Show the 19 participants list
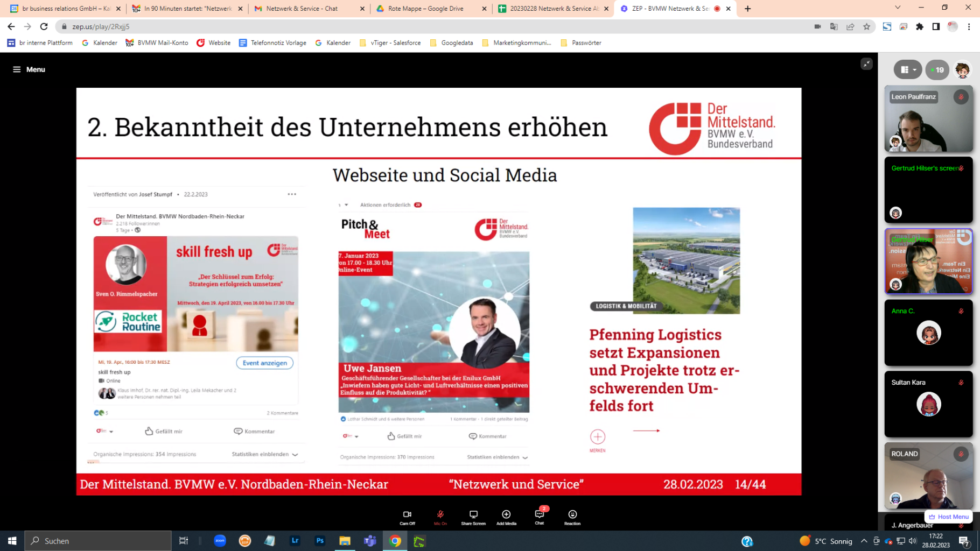This screenshot has height=551, width=980. coord(937,69)
